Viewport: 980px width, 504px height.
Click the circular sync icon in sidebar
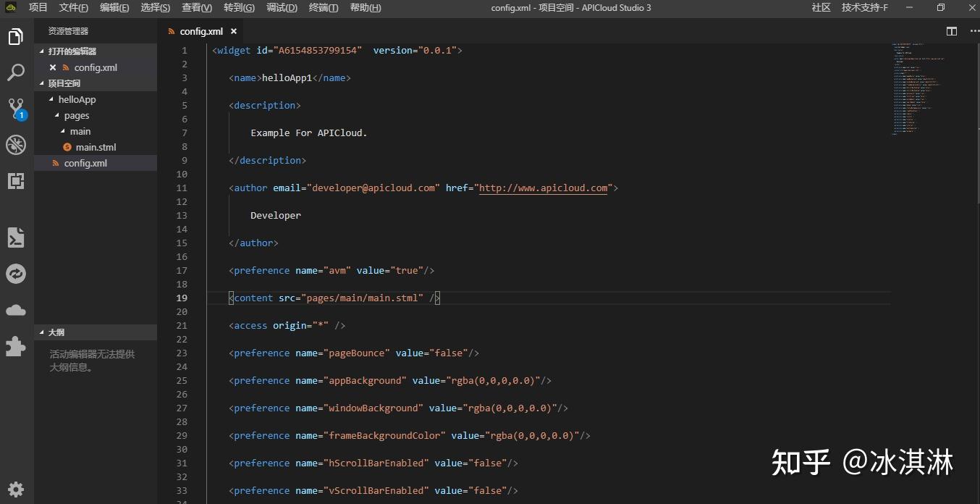pyautogui.click(x=16, y=274)
